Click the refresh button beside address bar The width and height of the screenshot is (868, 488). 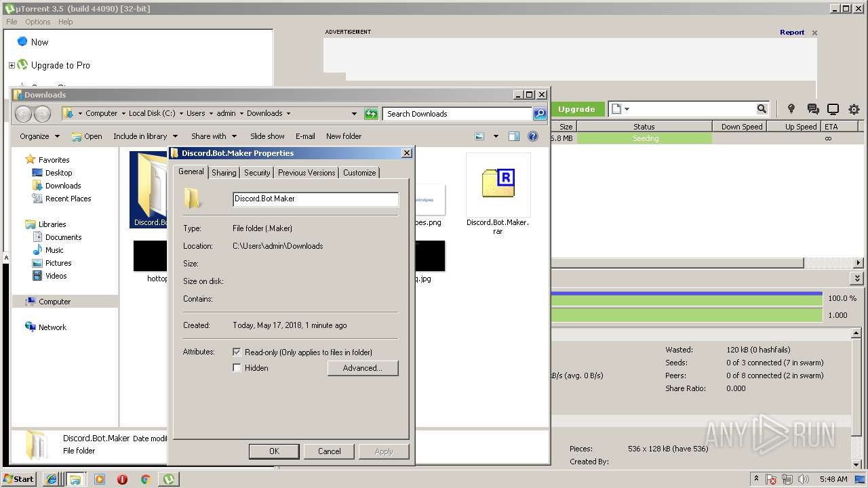[371, 114]
